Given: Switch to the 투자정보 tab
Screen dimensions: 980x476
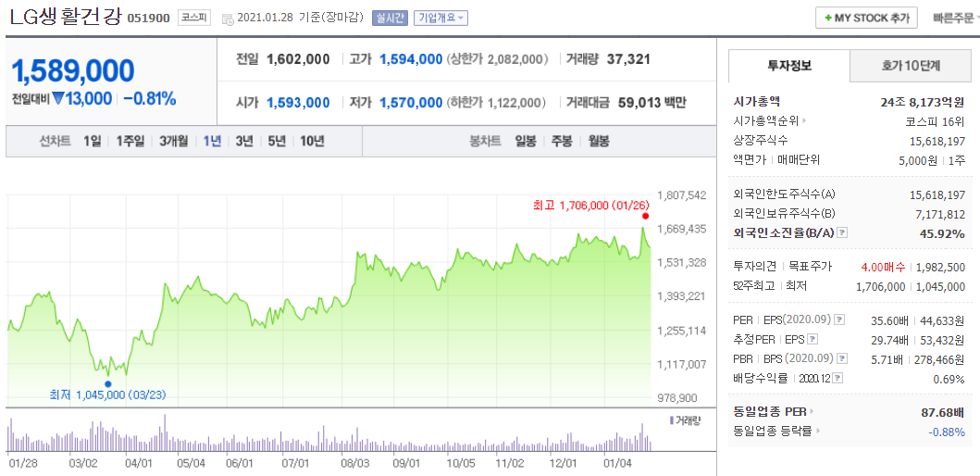Looking at the screenshot, I should tap(789, 65).
